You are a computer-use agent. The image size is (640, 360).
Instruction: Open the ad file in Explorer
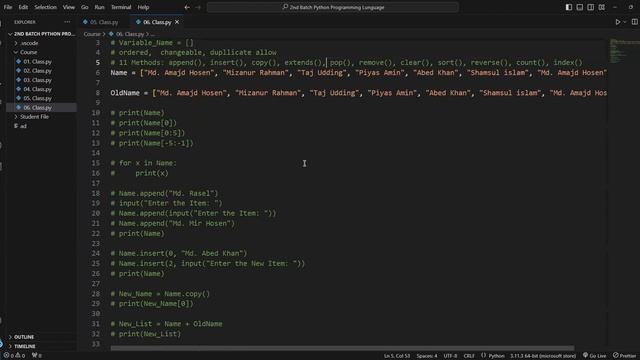click(x=41, y=126)
